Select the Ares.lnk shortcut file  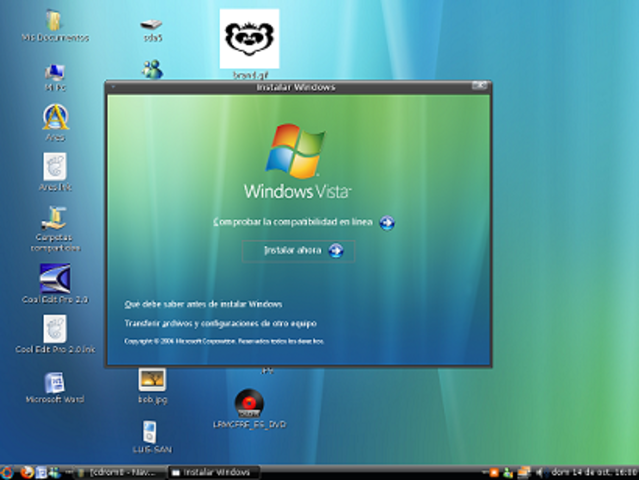[x=55, y=166]
